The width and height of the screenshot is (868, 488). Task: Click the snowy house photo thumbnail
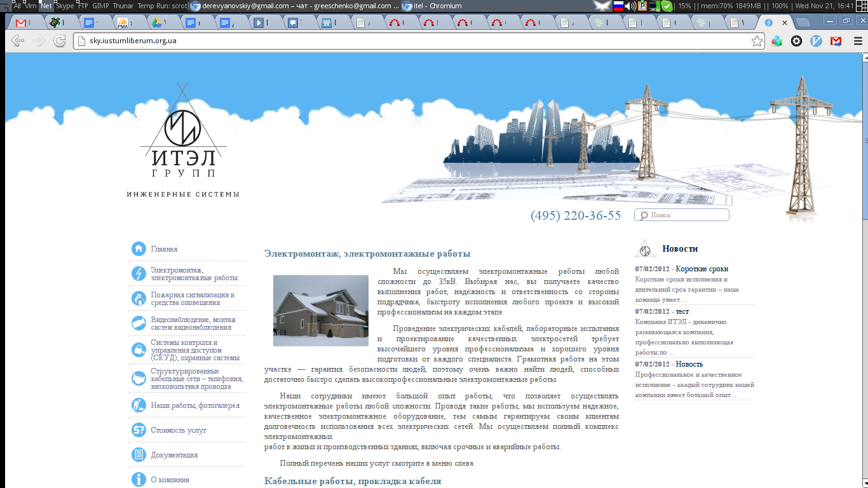(321, 311)
